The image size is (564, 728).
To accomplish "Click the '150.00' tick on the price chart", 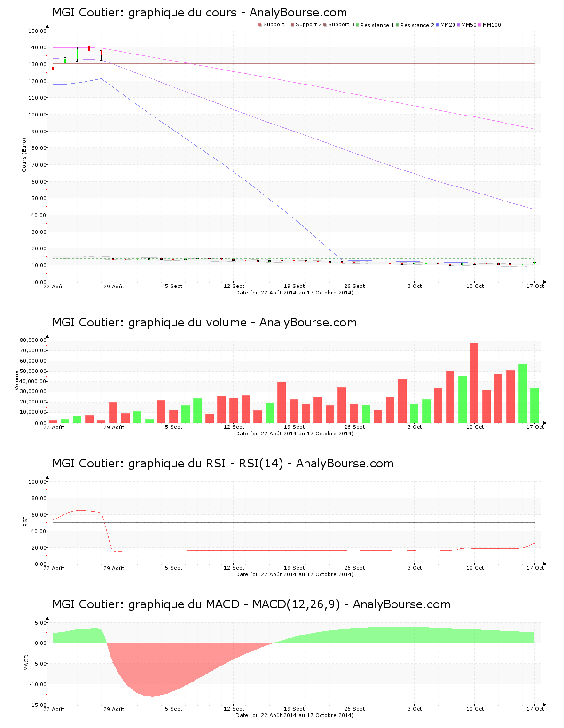I will tap(37, 31).
